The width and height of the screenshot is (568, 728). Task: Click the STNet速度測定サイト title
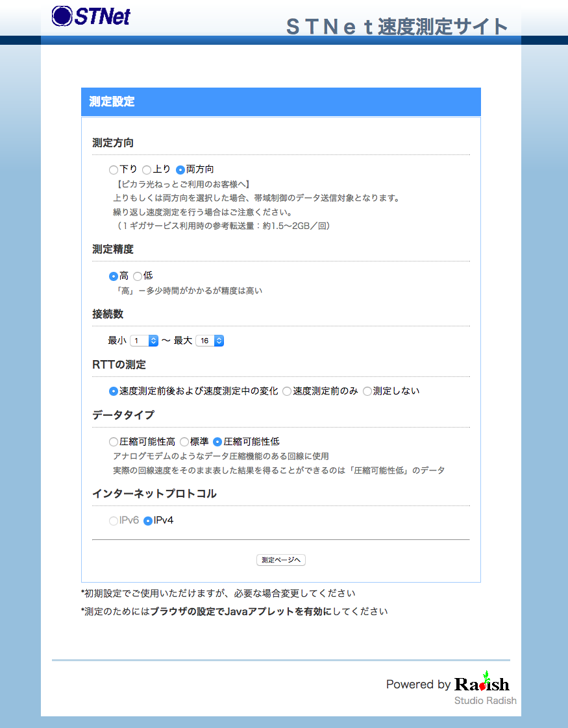pyautogui.click(x=397, y=27)
